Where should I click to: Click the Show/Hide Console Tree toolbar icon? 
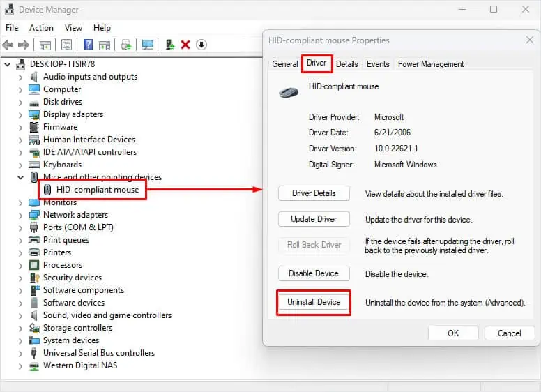click(x=45, y=45)
